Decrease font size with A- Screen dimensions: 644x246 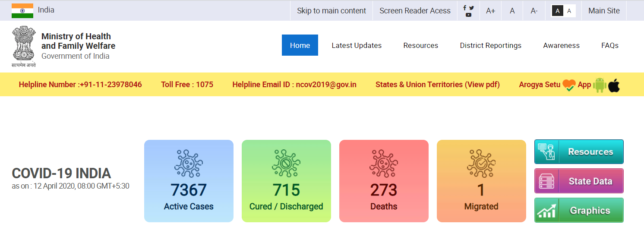[x=534, y=11]
